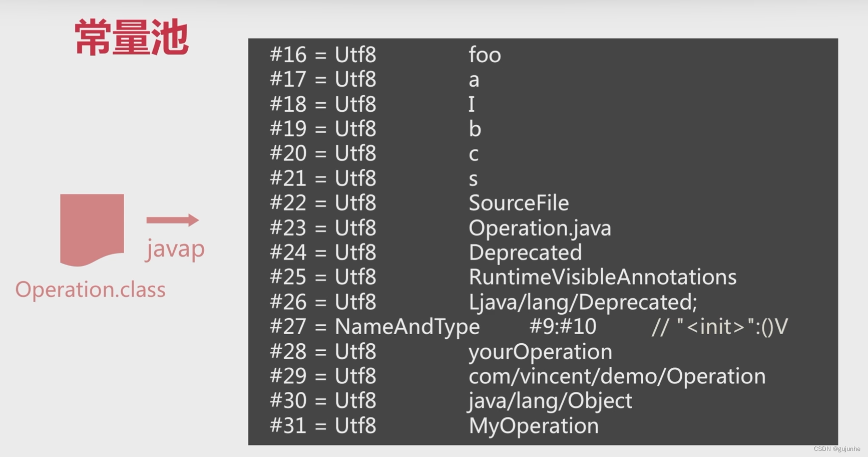Click the pink Operation.class file icon

coord(92,228)
